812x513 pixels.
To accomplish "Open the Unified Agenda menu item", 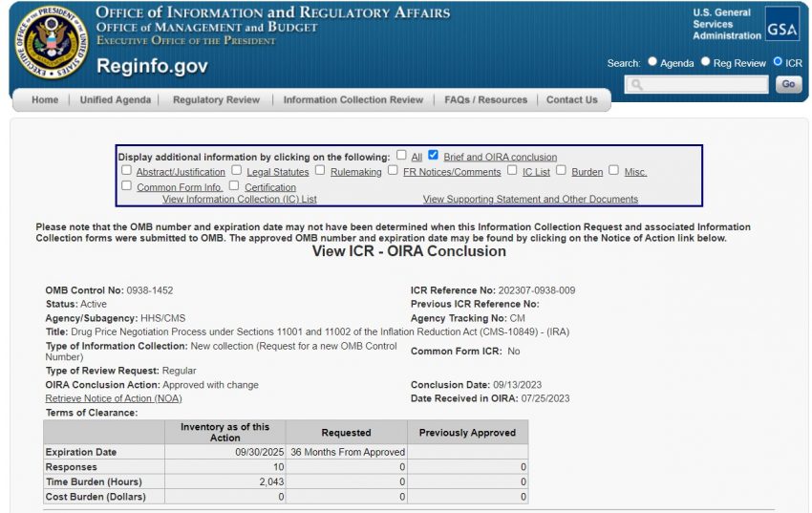I will tap(115, 100).
